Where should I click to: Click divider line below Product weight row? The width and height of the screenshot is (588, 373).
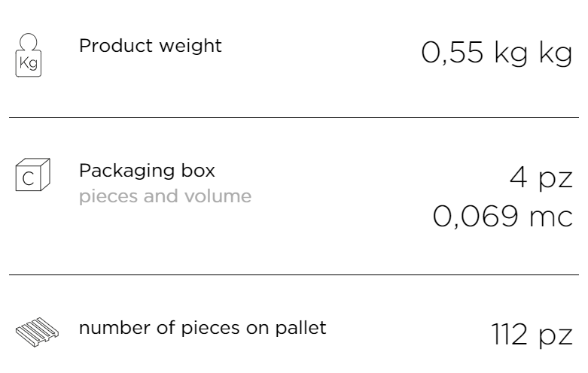tap(294, 117)
